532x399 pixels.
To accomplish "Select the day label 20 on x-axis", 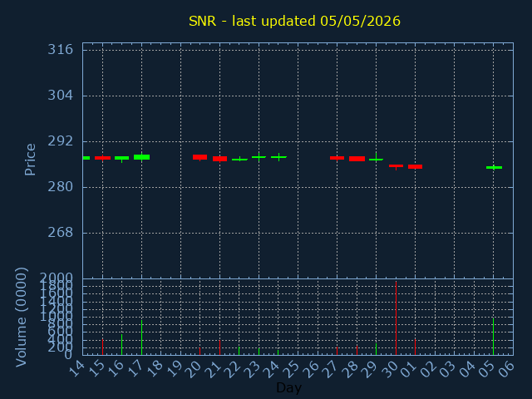I will [x=194, y=369].
